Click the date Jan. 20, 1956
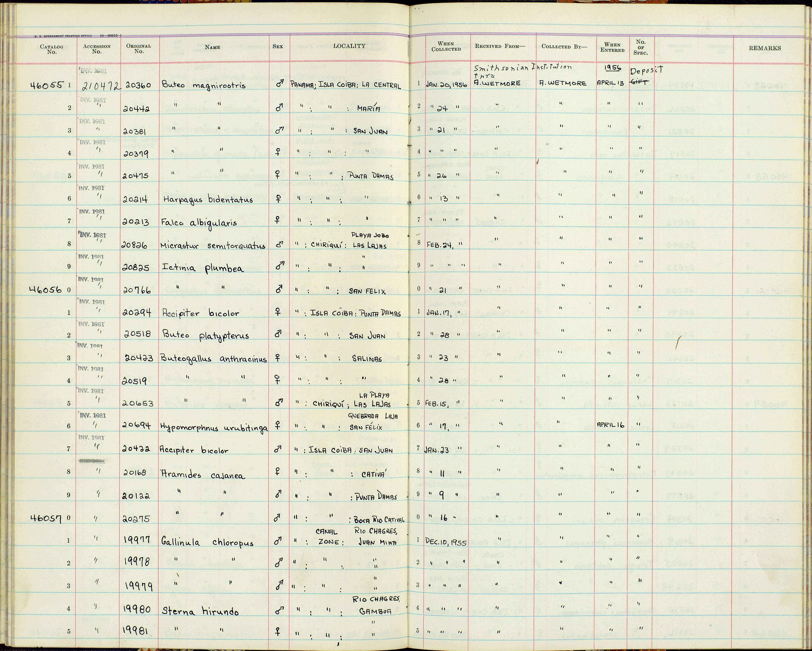This screenshot has height=651, width=812. tap(447, 85)
